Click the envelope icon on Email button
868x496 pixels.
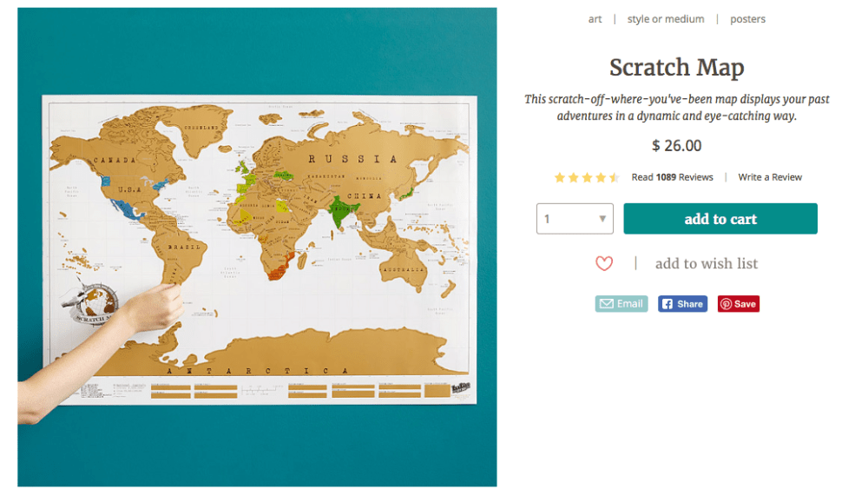click(607, 304)
